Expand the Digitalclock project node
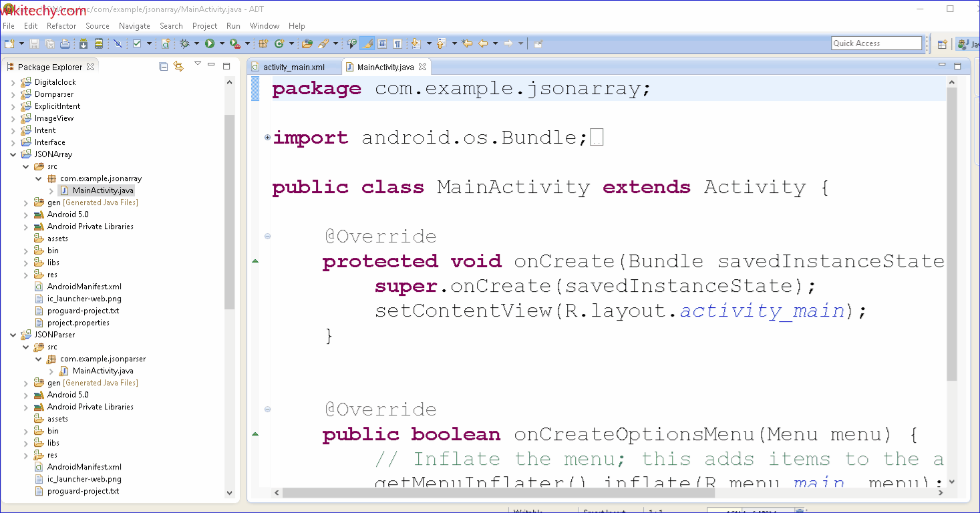The height and width of the screenshot is (513, 980). point(13,82)
